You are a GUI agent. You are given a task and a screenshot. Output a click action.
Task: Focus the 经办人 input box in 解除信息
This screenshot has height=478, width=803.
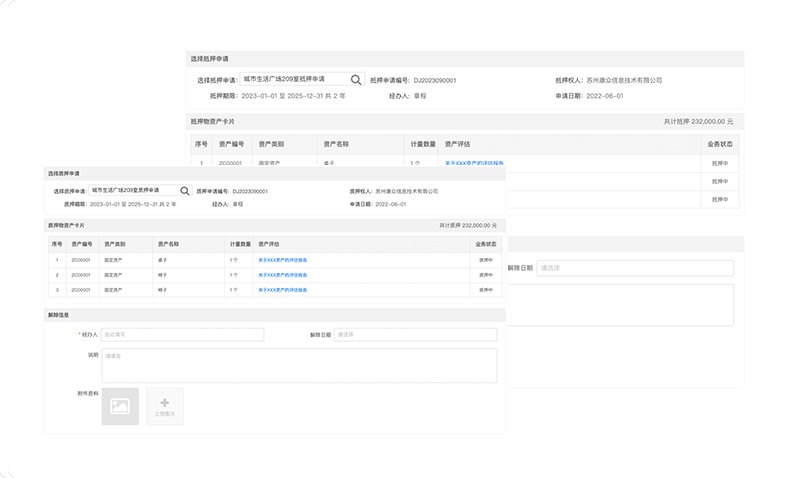182,335
